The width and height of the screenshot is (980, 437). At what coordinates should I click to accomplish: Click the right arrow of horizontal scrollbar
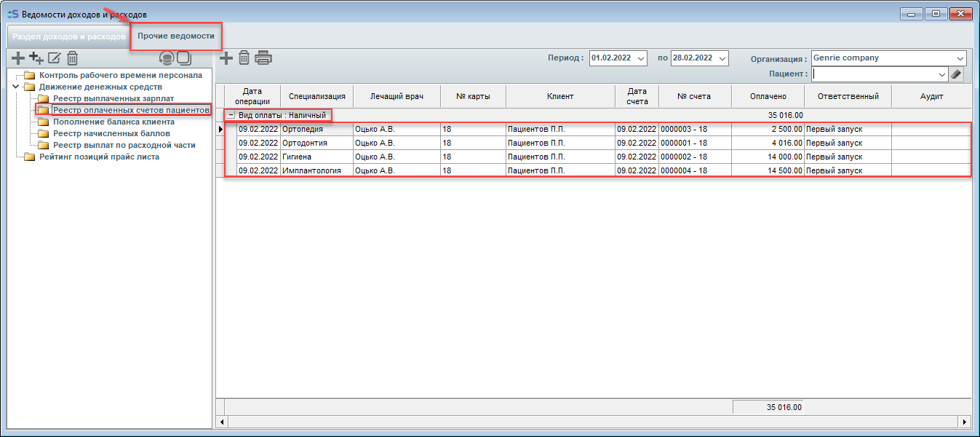965,421
